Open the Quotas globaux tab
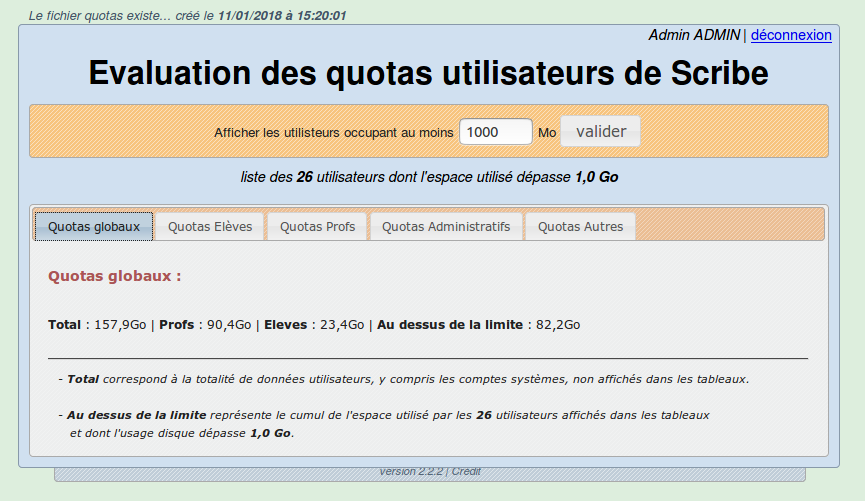Viewport: 865px width, 501px height. pyautogui.click(x=94, y=226)
